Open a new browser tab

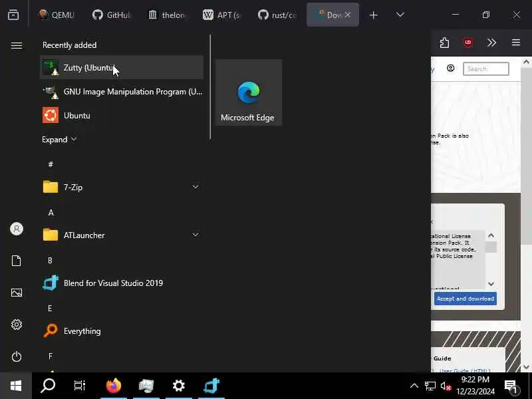[373, 15]
